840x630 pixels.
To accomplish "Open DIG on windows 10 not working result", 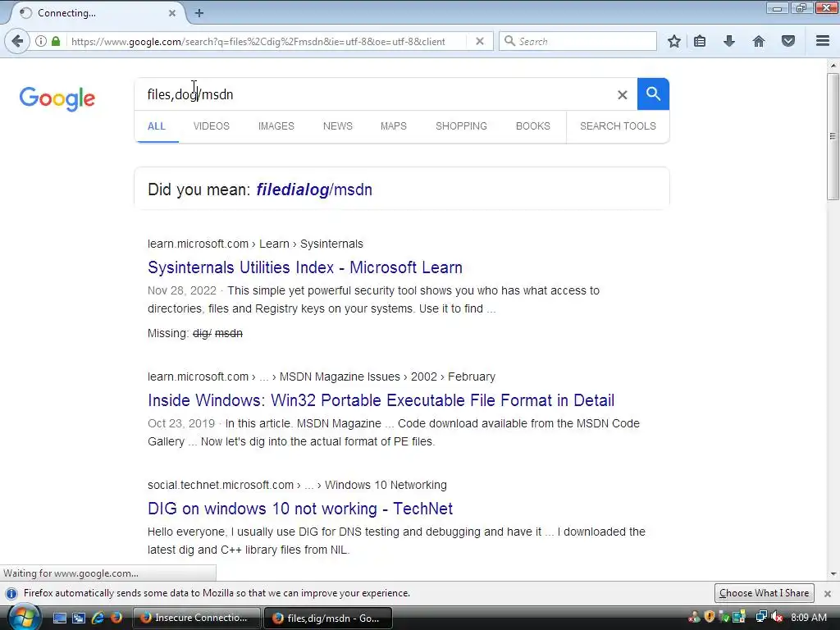I will tap(300, 509).
